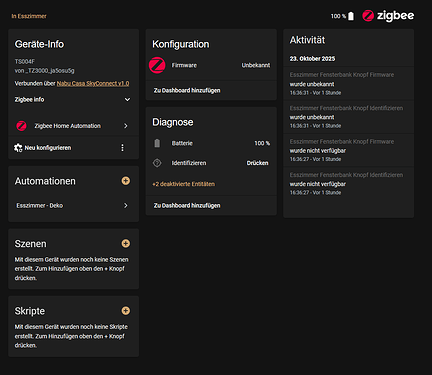The width and height of the screenshot is (432, 375).
Task: Select the Firmware row label
Action: (184, 65)
